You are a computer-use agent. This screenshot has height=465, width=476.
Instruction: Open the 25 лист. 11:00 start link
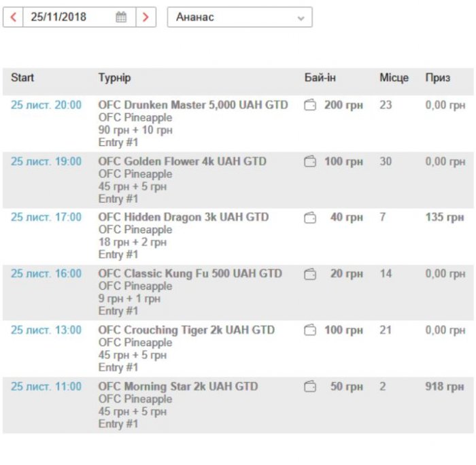click(46, 387)
